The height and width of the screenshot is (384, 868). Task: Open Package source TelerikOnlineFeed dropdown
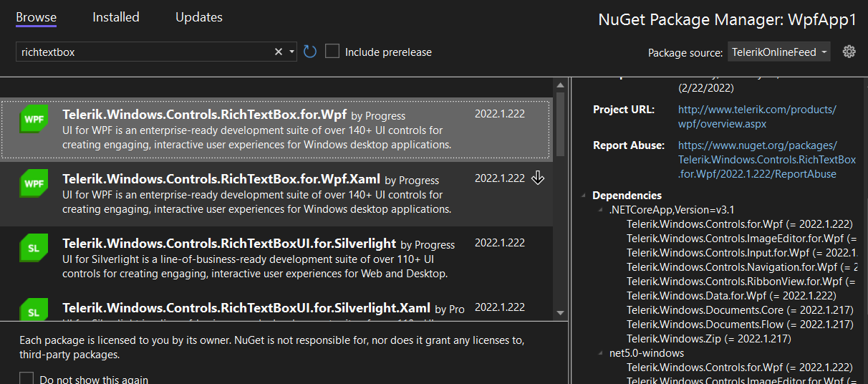[779, 52]
